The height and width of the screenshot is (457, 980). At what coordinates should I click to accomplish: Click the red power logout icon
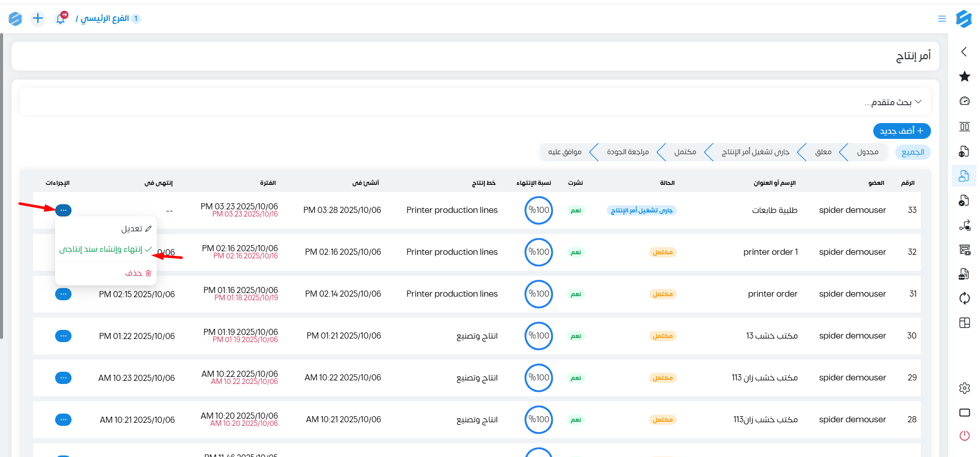[964, 436]
